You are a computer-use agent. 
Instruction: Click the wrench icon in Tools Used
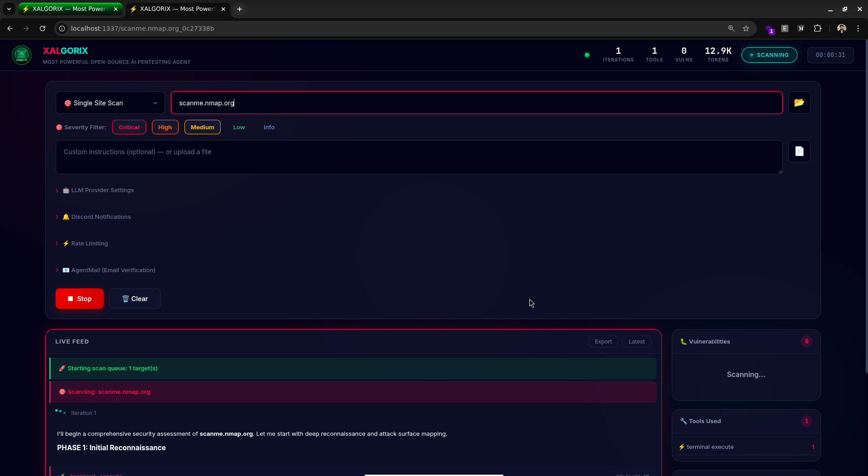click(x=683, y=421)
